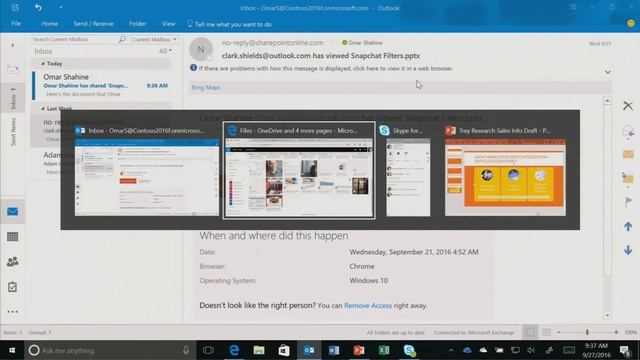Go to previous item with up arrow
Screen dimensions: 640x360
pos(628,227)
